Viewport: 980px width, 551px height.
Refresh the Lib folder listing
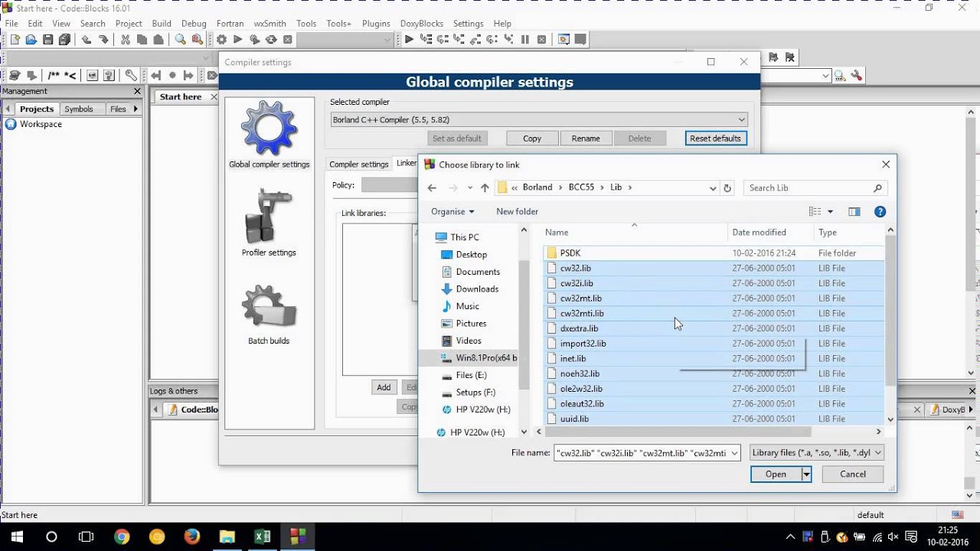point(727,187)
